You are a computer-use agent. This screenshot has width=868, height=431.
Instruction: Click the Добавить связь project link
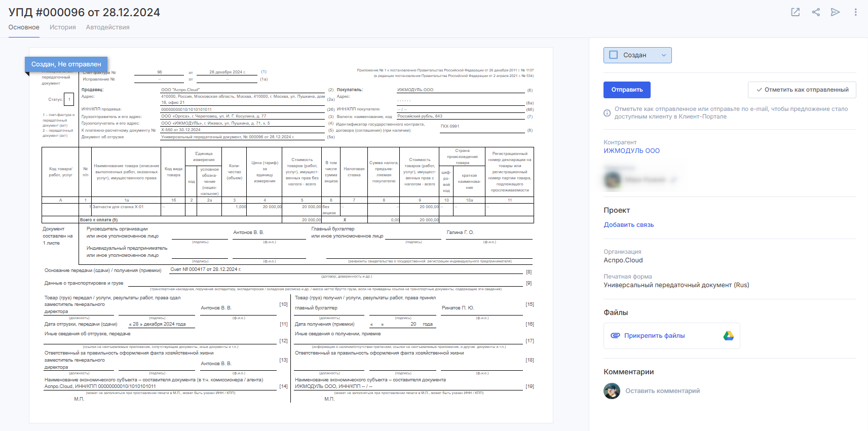628,225
